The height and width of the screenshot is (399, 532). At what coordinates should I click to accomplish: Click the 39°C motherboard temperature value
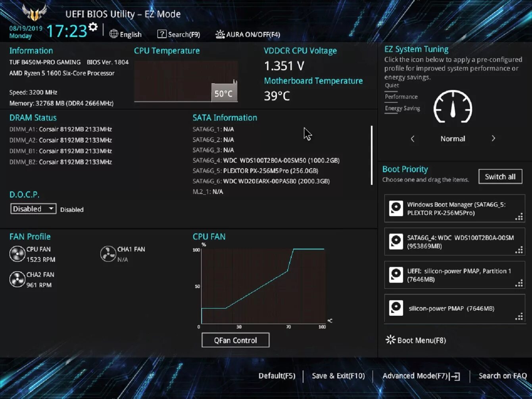(277, 96)
